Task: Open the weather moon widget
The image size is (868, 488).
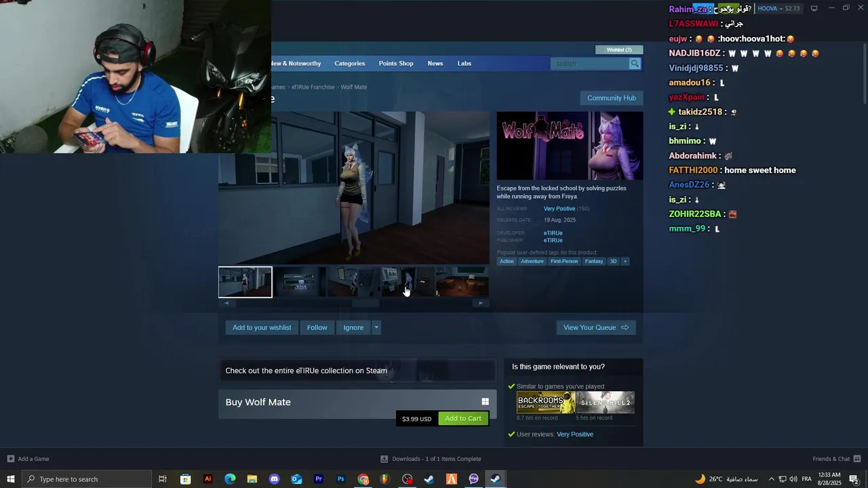Action: point(701,479)
